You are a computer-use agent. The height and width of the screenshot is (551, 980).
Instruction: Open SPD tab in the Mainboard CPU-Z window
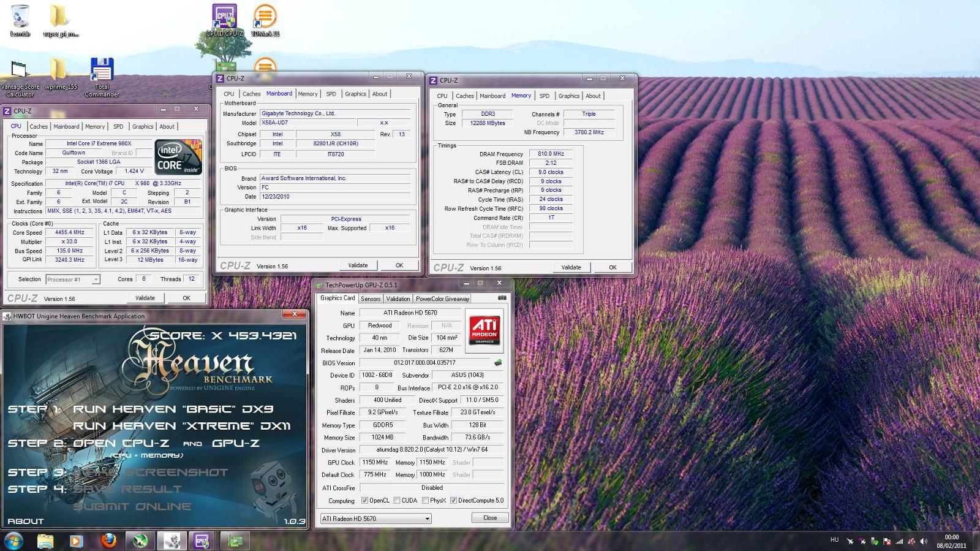tap(331, 94)
